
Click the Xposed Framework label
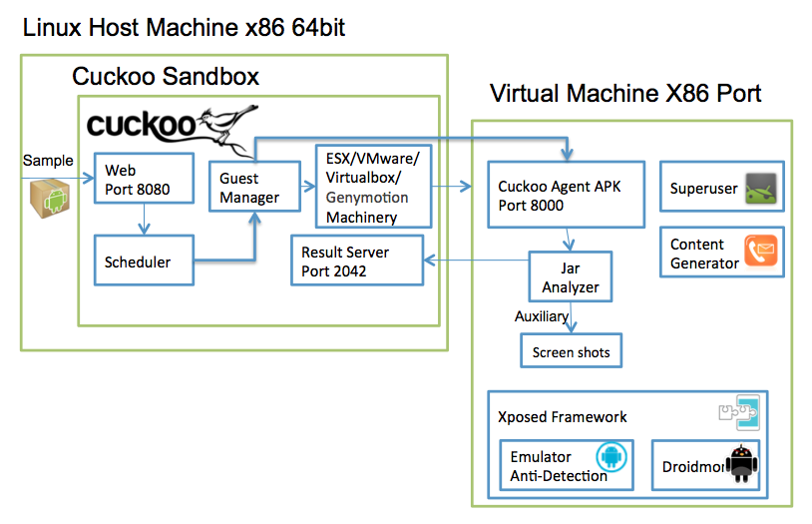click(563, 417)
